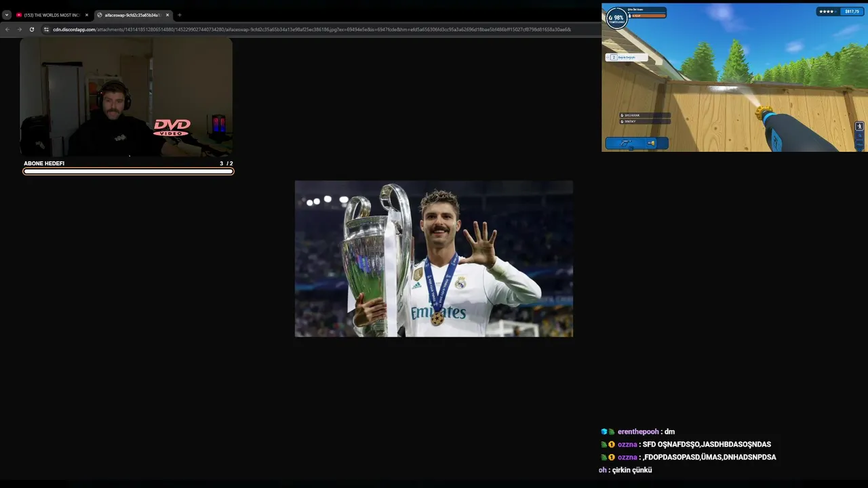Click the first ozzna chat username
Viewport: 868px width, 488px height.
[627, 445]
